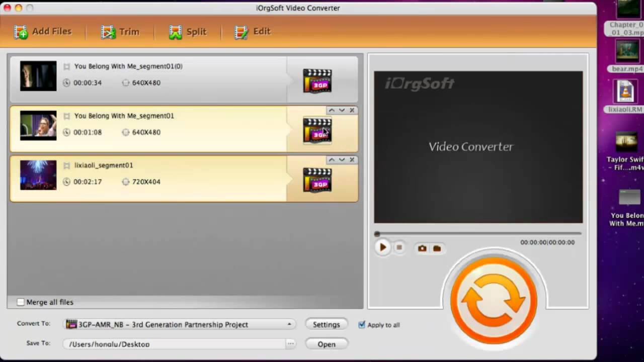
Task: Move the 00:01:08 segment row up
Action: pyautogui.click(x=332, y=110)
